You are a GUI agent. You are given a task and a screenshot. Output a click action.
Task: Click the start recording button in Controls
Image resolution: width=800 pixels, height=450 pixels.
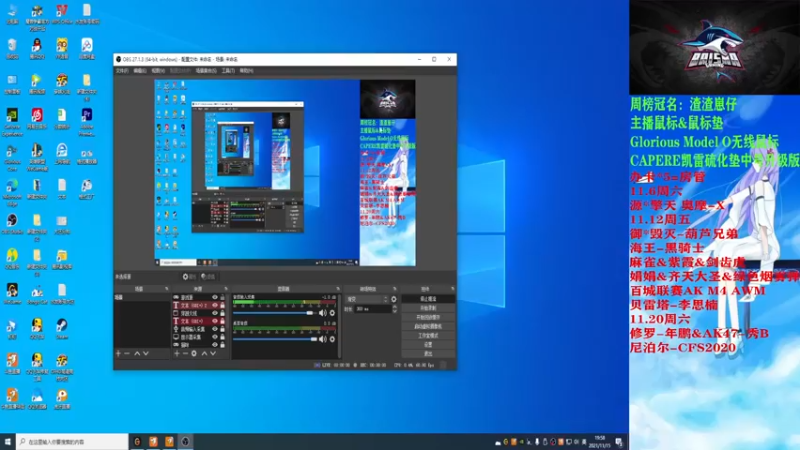[428, 308]
